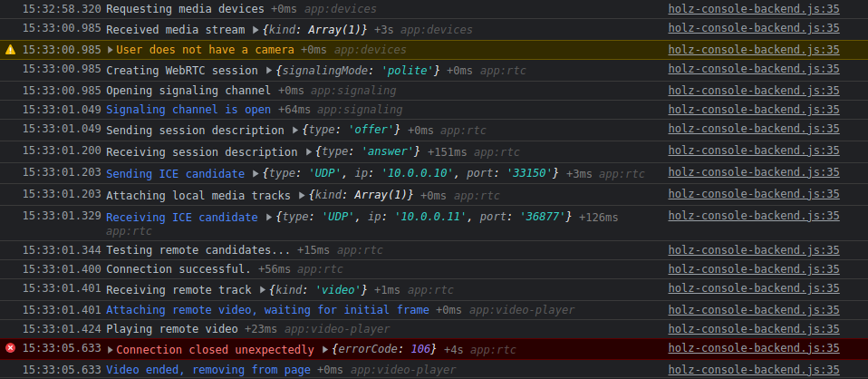Screen dimensions: 868x379
Task: Click 'Attaching local media tracks' log text
Action: click(x=198, y=195)
